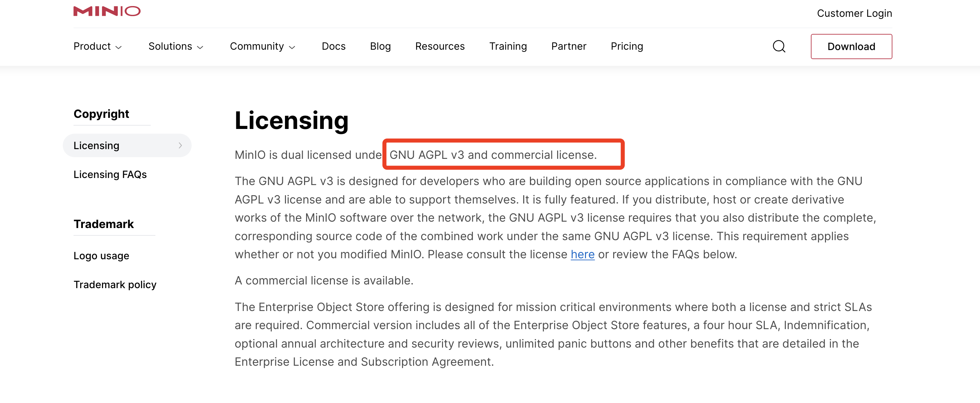Select Licensing in the sidebar

[x=127, y=145]
